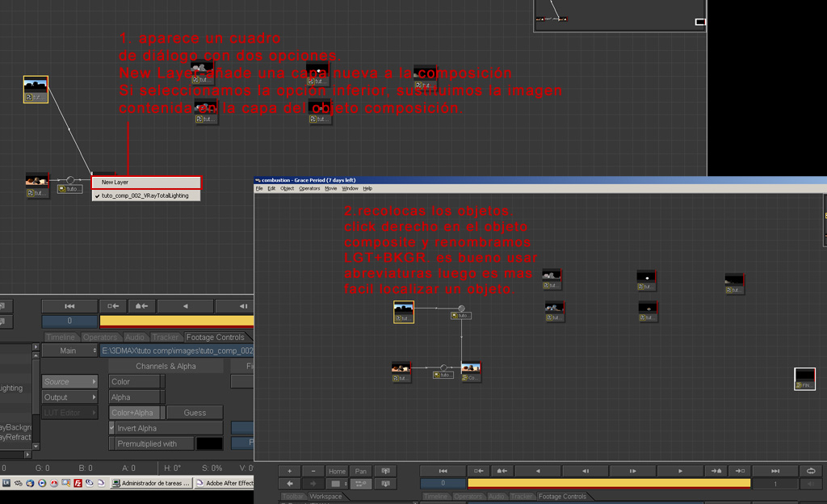Click the monitor-with-down-arrow icon below Pan row

(385, 484)
